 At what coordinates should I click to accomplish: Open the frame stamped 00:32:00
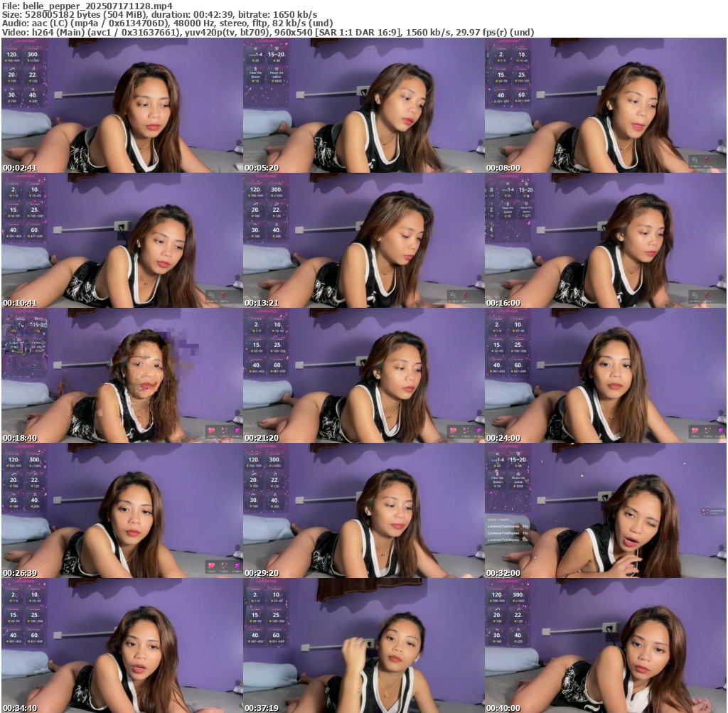pos(606,510)
